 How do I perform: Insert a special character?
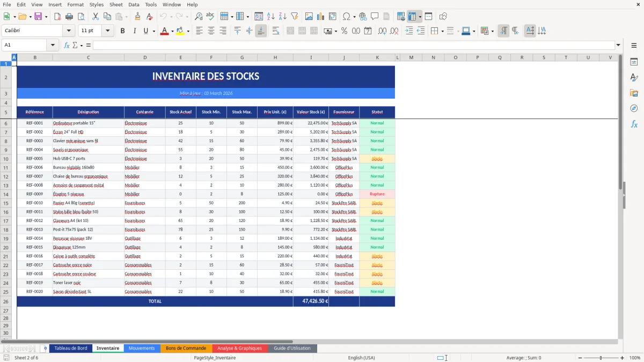point(347,16)
